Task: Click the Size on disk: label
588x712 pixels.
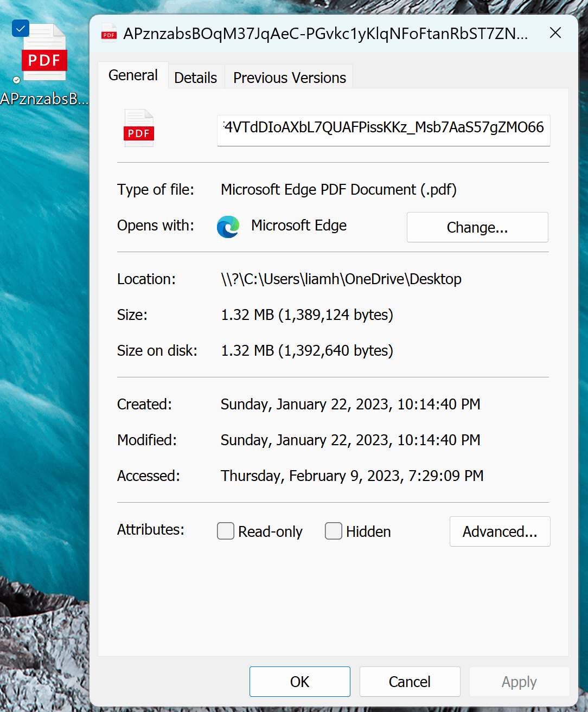Action: coord(157,350)
